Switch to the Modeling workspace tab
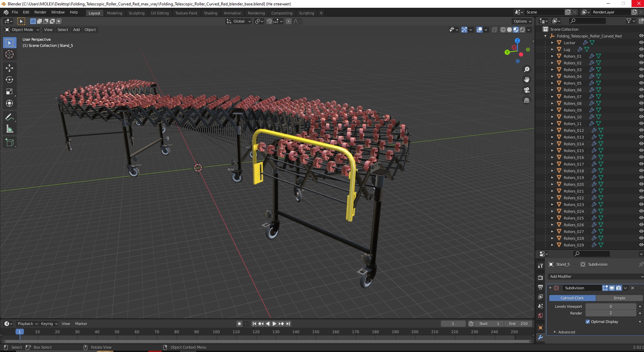Viewport: 644px width, 352px height. (114, 13)
